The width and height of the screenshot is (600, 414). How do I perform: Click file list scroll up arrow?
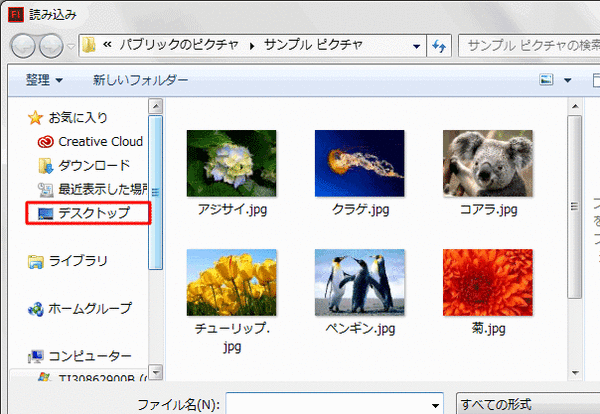point(575,106)
